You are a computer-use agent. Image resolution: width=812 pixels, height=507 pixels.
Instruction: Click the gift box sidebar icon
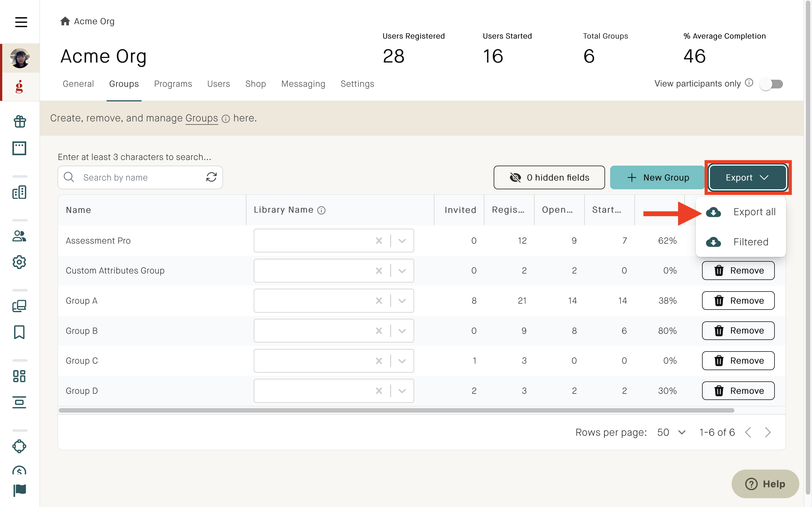pos(19,121)
